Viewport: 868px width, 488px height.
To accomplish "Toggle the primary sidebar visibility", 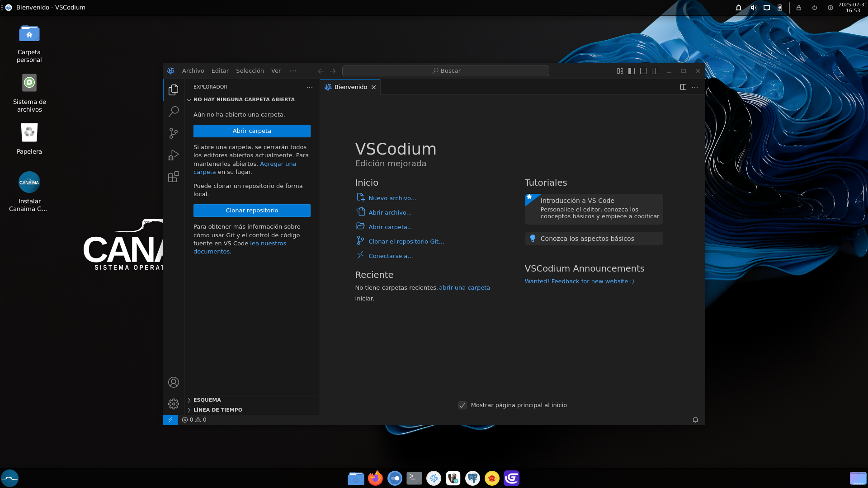I will [631, 71].
